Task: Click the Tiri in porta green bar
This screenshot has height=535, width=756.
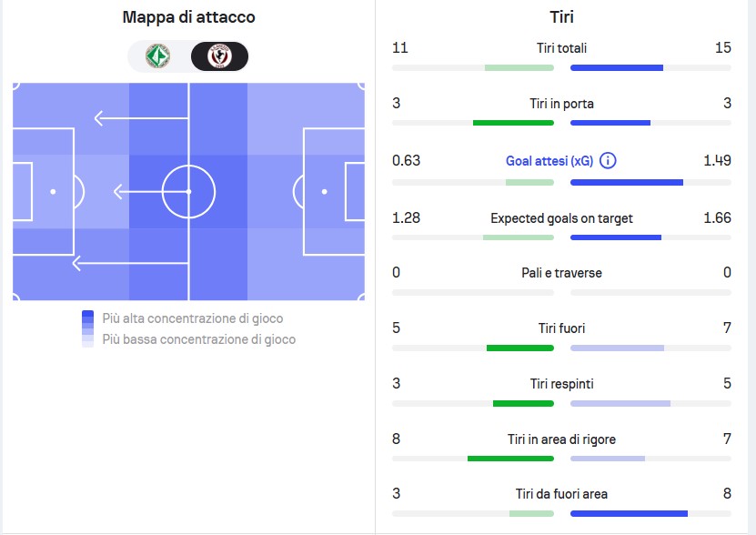Action: (513, 123)
